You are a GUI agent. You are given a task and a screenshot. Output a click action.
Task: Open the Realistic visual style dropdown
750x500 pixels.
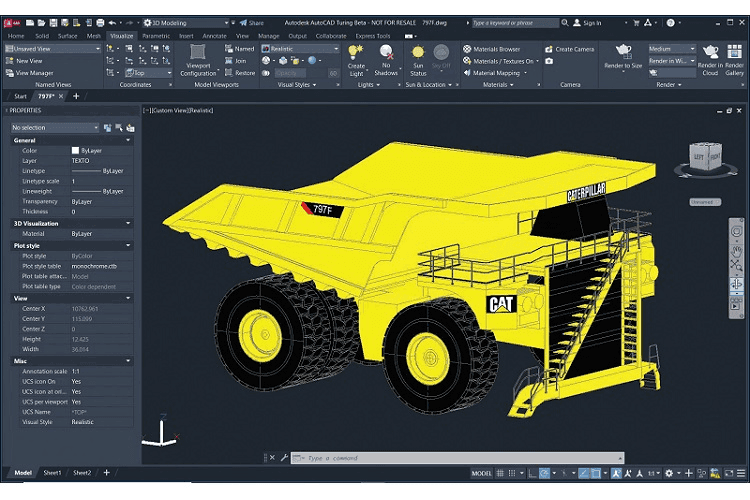(300, 49)
